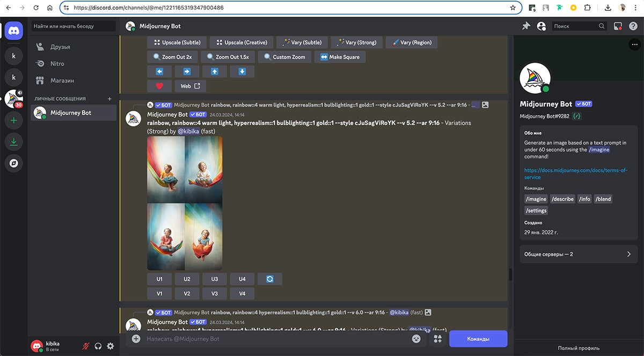Open apps icon next to emoji button

[437, 339]
